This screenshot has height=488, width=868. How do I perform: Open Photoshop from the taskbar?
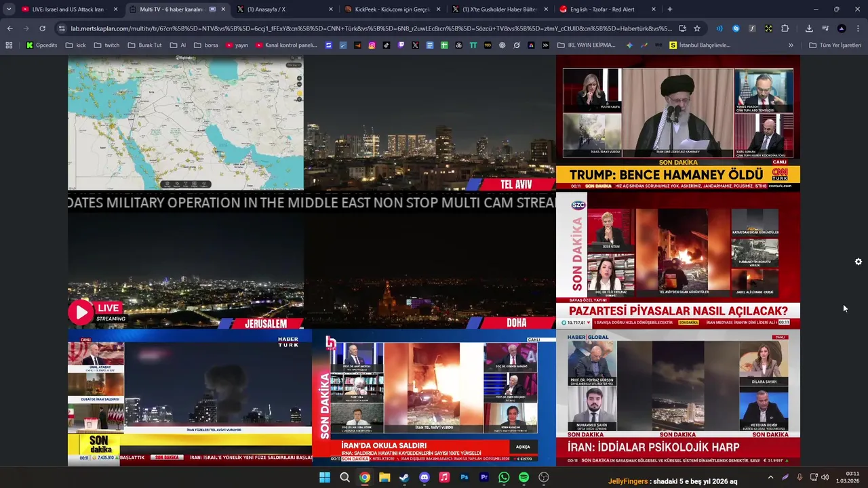(x=465, y=477)
